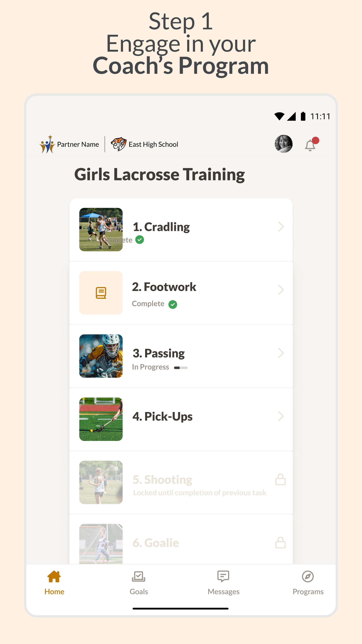Click the Partner Name star logo
The width and height of the screenshot is (362, 644).
(x=47, y=144)
